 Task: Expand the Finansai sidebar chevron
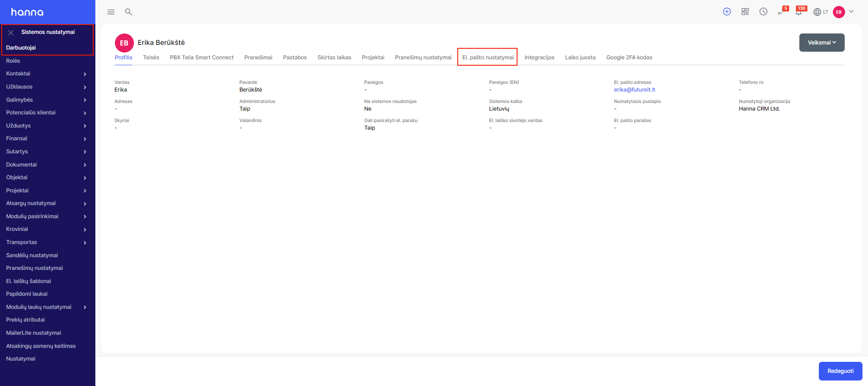coord(85,139)
